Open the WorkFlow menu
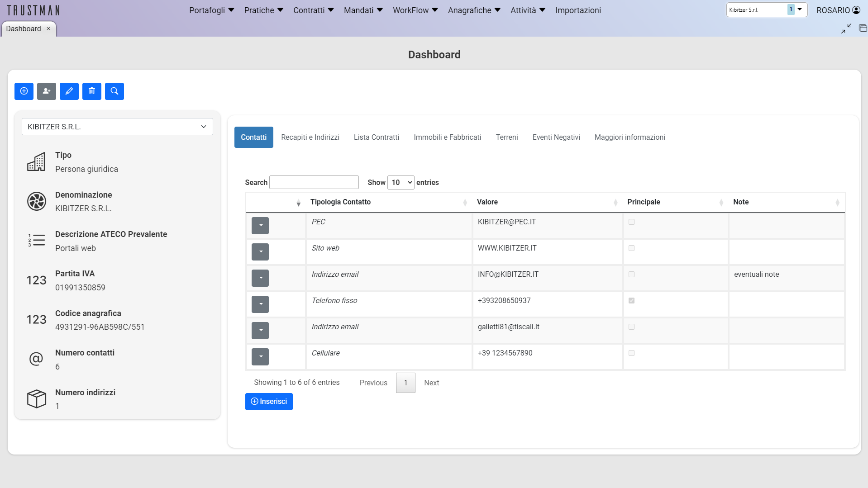The width and height of the screenshot is (868, 488). tap(415, 10)
